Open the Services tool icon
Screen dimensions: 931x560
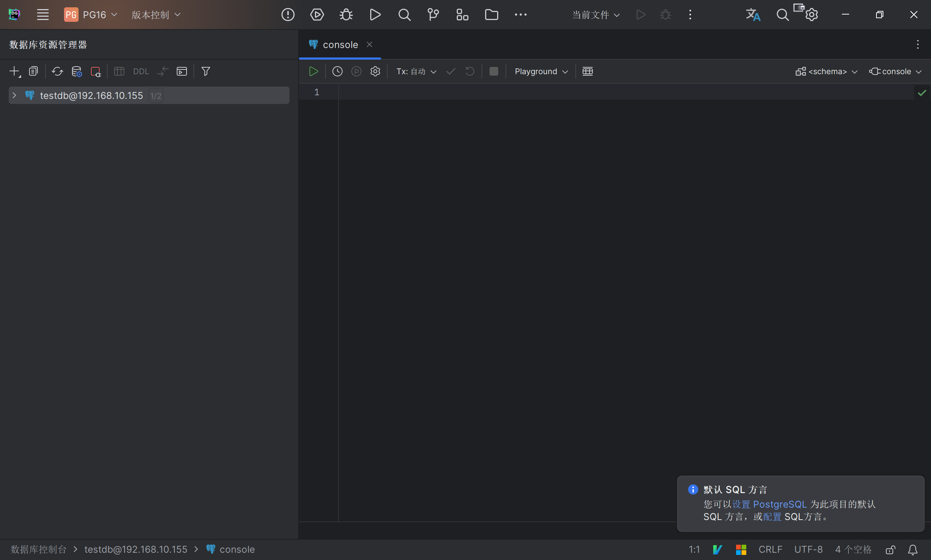tap(317, 15)
